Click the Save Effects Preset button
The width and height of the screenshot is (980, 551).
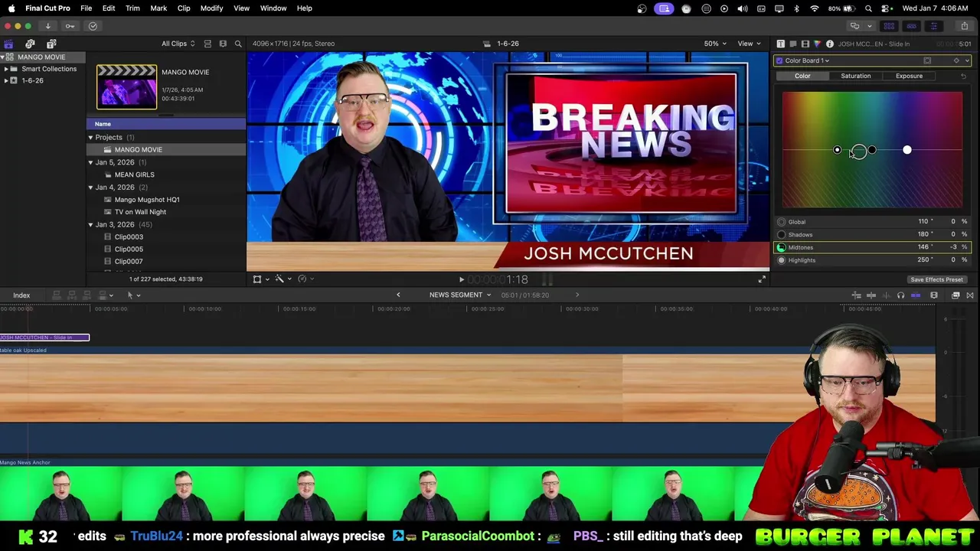(936, 280)
